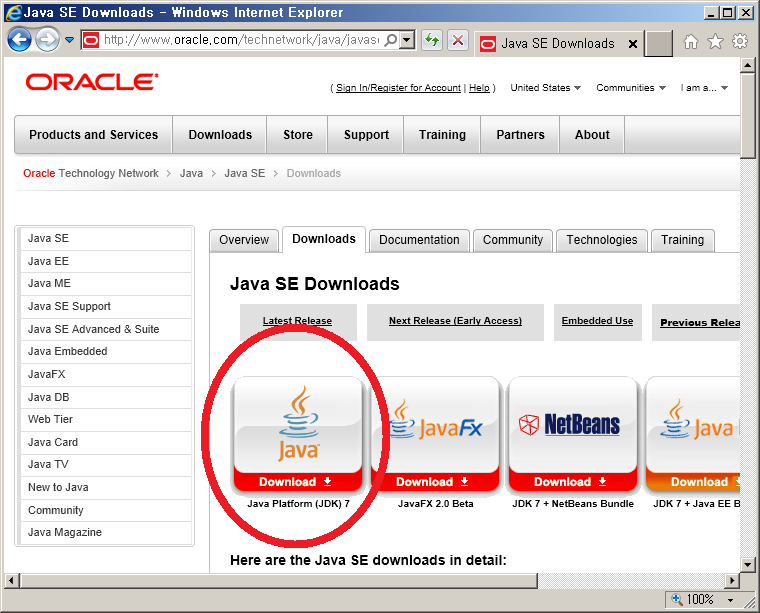Screen dimensions: 760x613
Task: Select Java Magazine in the sidebar
Action: [106, 532]
